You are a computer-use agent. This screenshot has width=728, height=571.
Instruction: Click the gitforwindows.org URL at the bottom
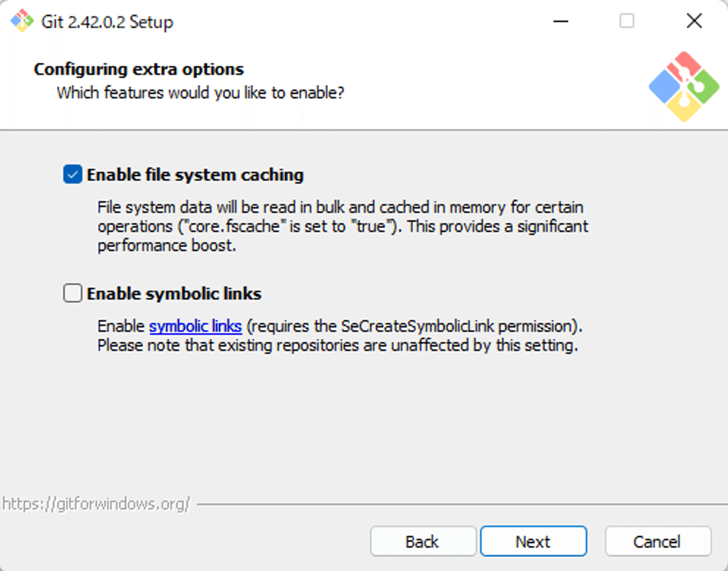point(96,504)
